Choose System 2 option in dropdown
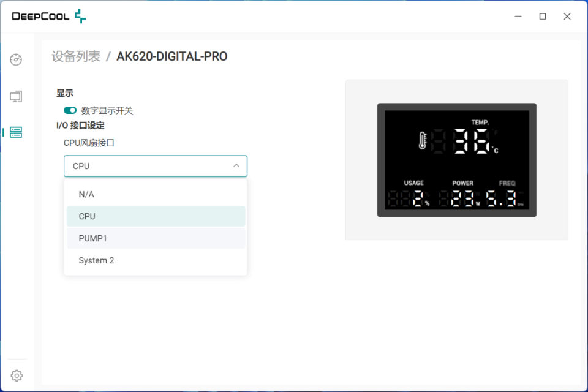 [x=156, y=260]
